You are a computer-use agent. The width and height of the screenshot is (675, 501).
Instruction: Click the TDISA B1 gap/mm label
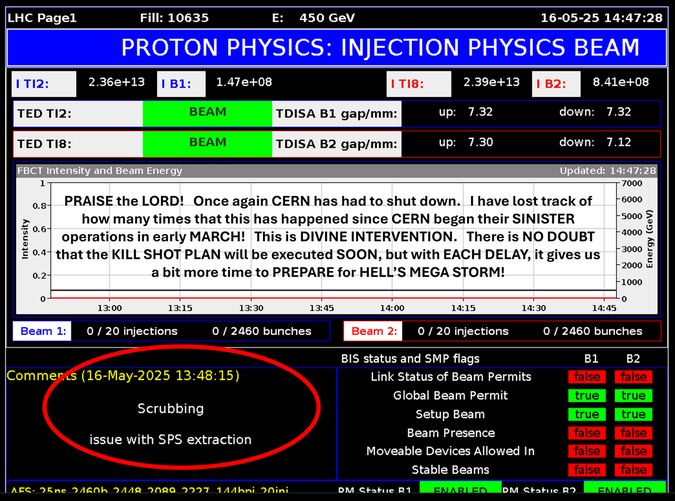pyautogui.click(x=337, y=114)
